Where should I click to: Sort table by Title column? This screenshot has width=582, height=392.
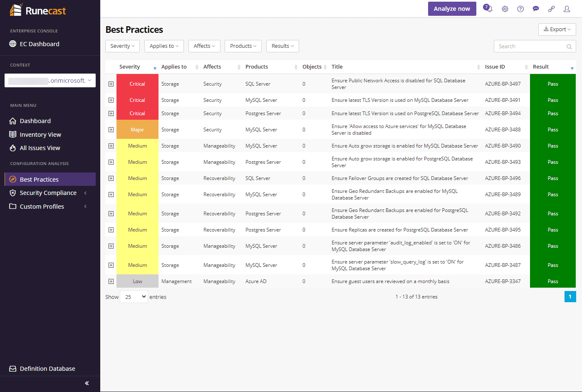[x=406, y=67]
